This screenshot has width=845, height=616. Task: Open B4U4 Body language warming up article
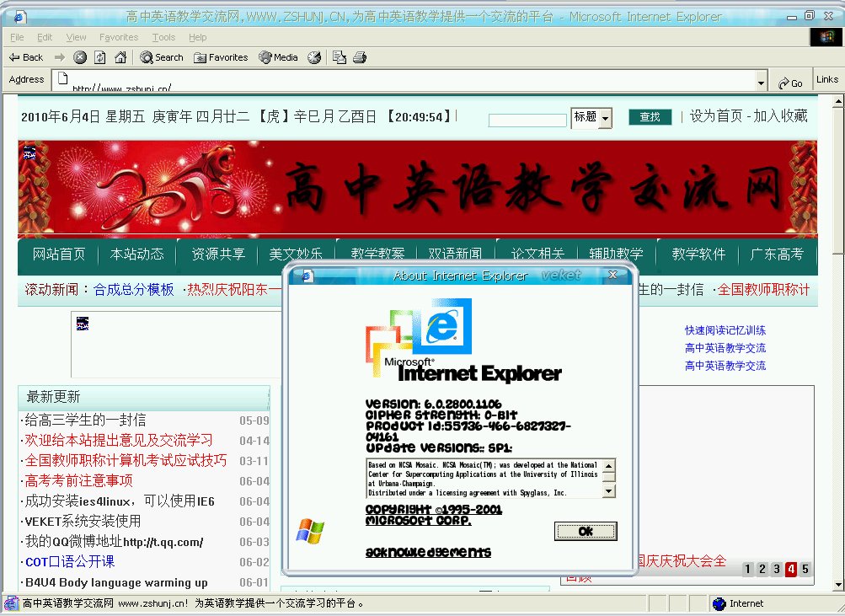coord(116,582)
